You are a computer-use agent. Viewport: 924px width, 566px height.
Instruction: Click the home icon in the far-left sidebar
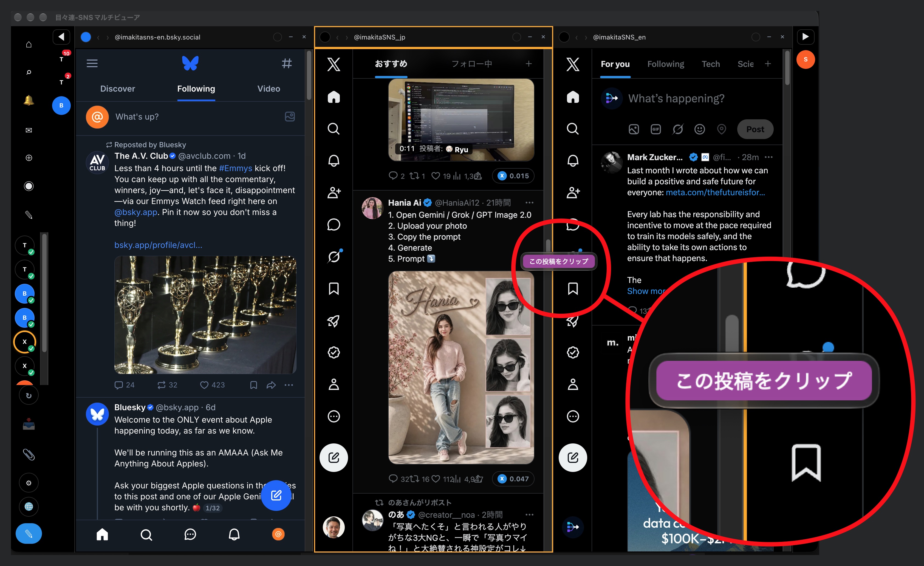pyautogui.click(x=29, y=45)
